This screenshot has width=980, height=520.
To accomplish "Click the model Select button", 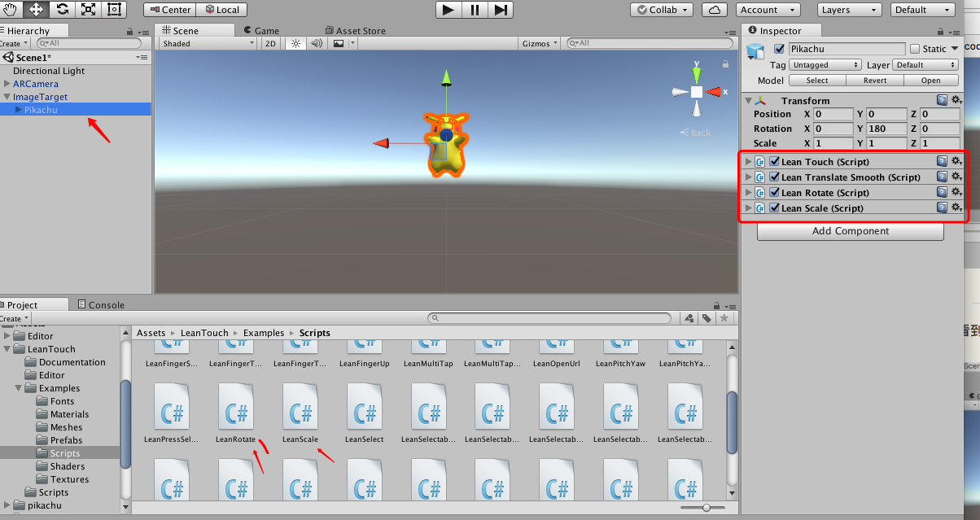I will coord(817,80).
